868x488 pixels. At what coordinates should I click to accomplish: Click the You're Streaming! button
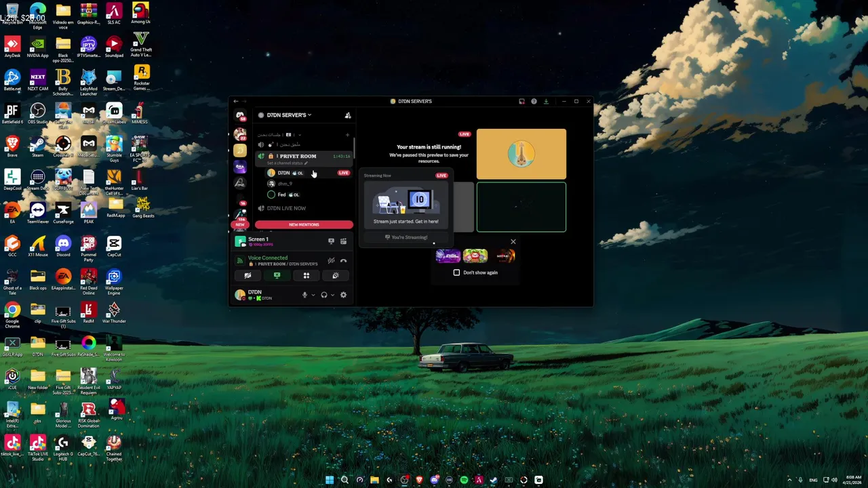click(406, 237)
